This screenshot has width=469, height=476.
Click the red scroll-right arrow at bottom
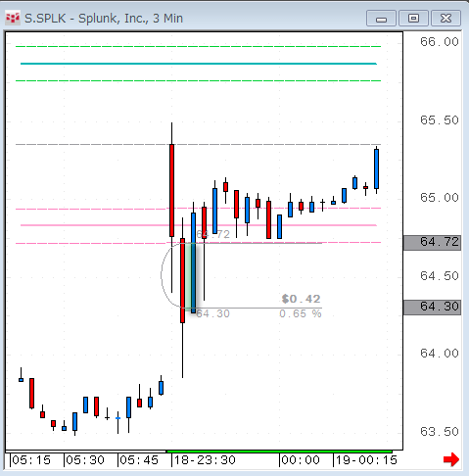point(451,459)
